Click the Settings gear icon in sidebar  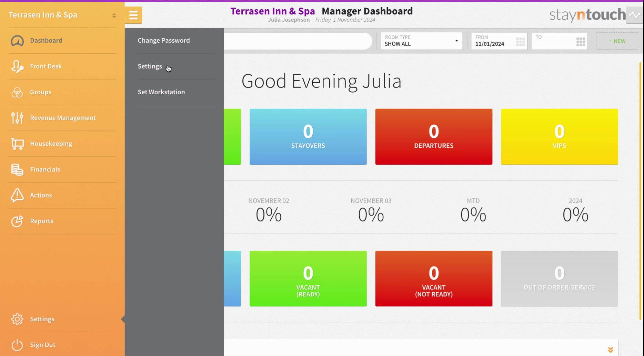click(x=17, y=319)
